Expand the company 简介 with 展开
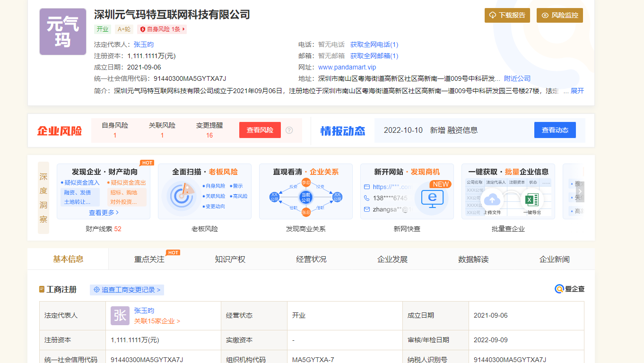This screenshot has width=644, height=363. pyautogui.click(x=577, y=91)
